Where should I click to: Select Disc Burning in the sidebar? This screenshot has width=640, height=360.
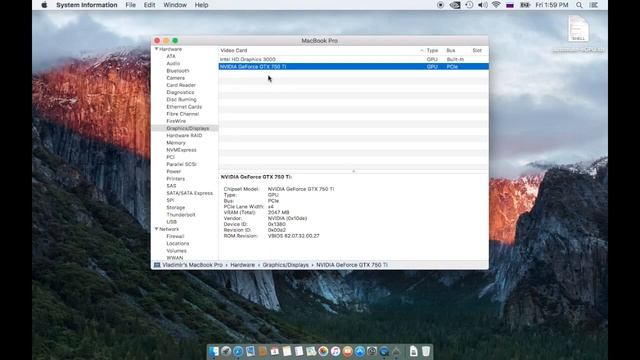[x=181, y=100]
